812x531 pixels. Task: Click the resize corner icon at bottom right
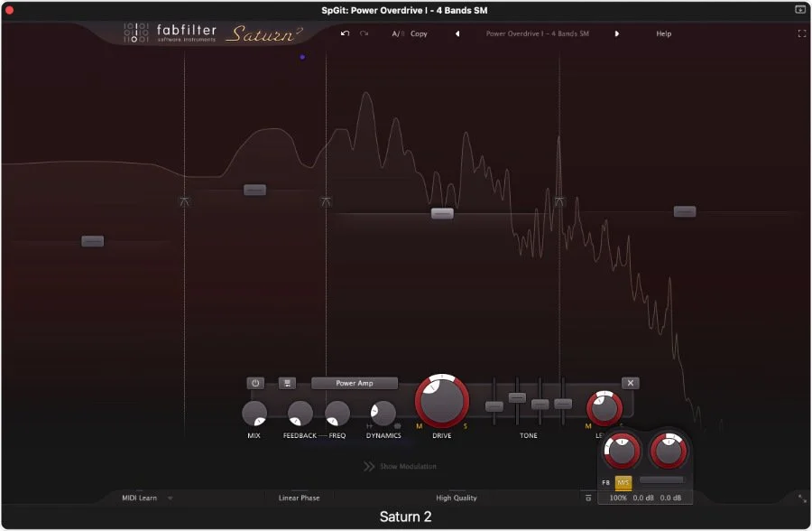coord(802,498)
